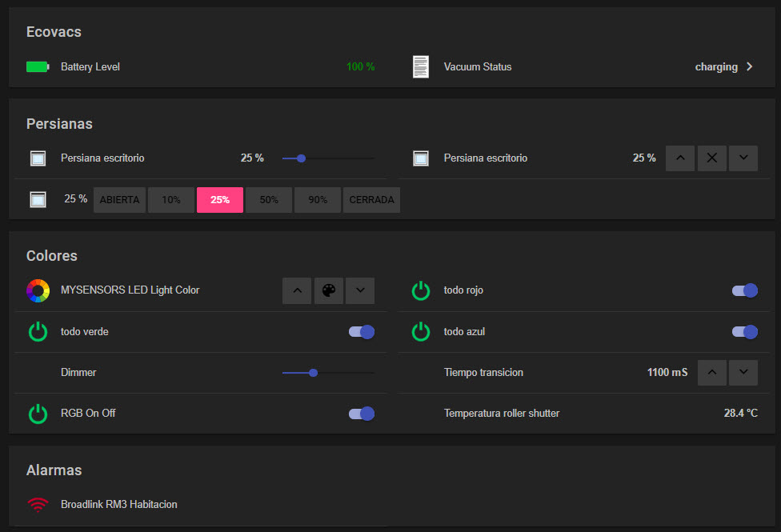The height and width of the screenshot is (532, 781).
Task: Turn off the RGB On Off switch
Action: (x=361, y=413)
